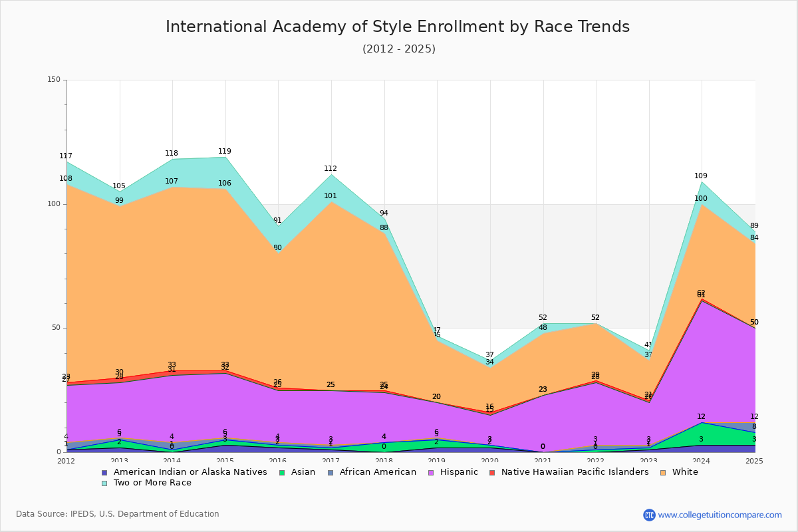
Task: Click the 91 data label for 2016
Action: [x=277, y=221]
